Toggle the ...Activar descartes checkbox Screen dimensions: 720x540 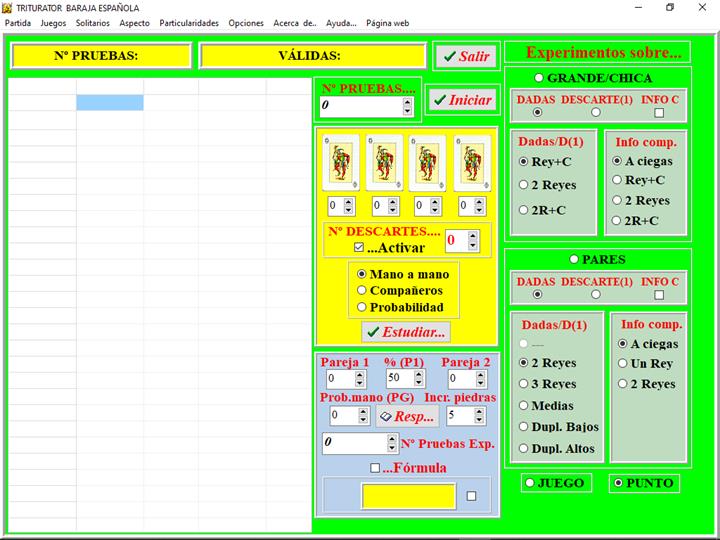(360, 248)
